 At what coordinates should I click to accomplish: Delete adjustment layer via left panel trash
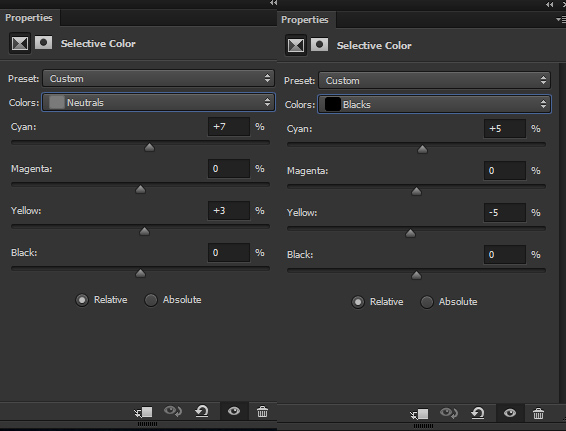pos(262,411)
